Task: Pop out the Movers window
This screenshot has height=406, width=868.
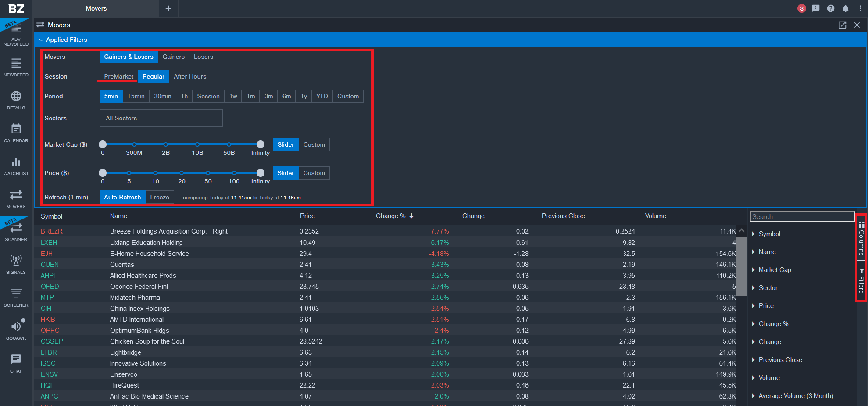Action: pyautogui.click(x=843, y=25)
